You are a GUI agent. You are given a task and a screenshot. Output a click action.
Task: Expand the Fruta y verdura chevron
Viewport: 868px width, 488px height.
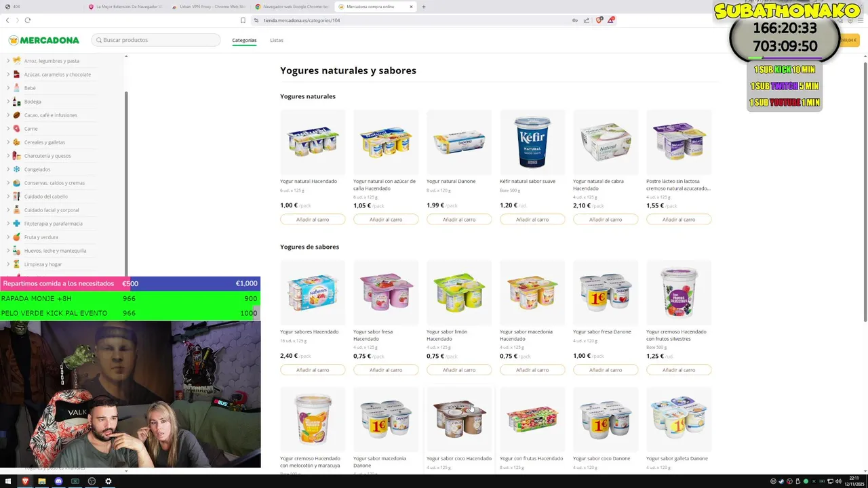click(x=8, y=237)
